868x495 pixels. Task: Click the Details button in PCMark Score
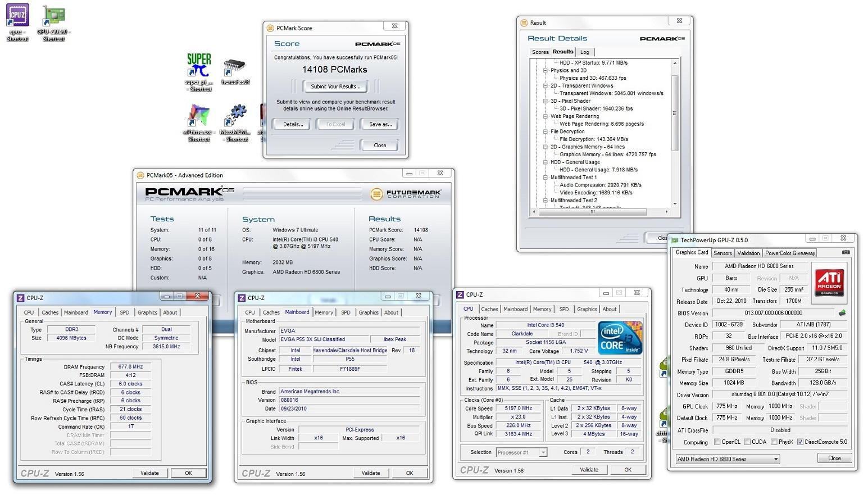(x=293, y=124)
